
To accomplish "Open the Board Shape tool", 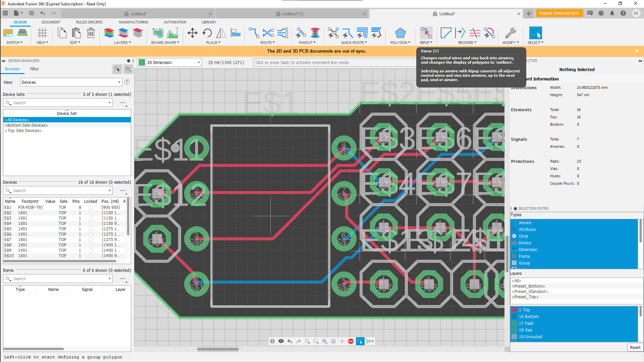I will (x=158, y=33).
